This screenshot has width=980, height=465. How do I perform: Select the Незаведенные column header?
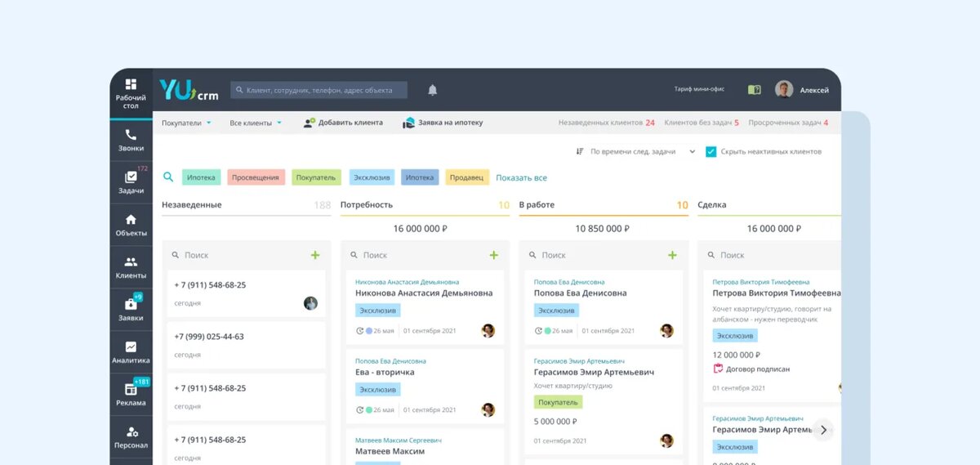point(192,205)
